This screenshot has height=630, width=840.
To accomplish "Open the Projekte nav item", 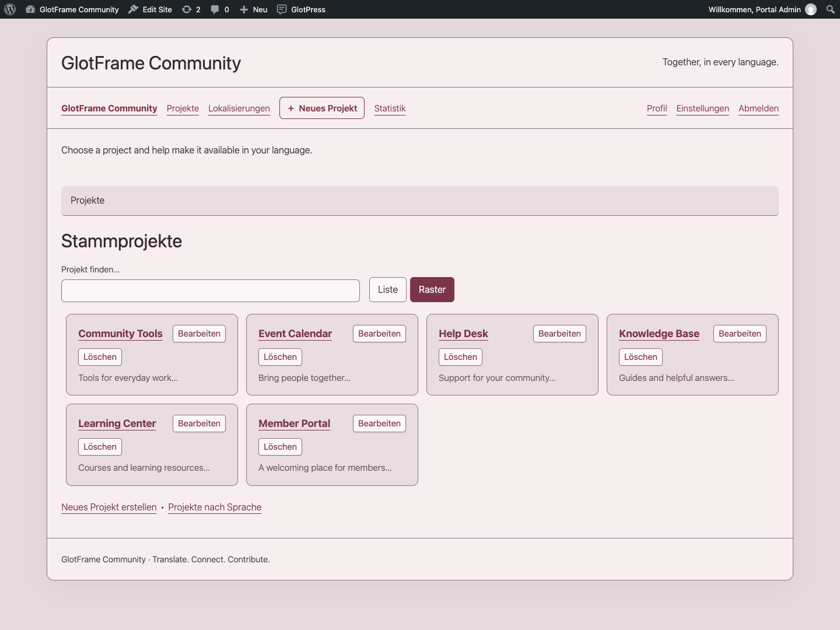I will click(x=183, y=108).
